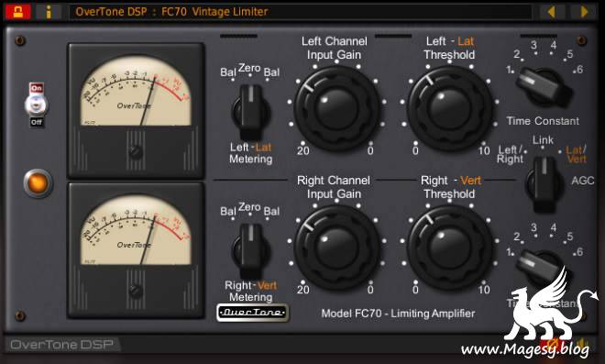Select position "4" on the top Time Constant

click(554, 45)
